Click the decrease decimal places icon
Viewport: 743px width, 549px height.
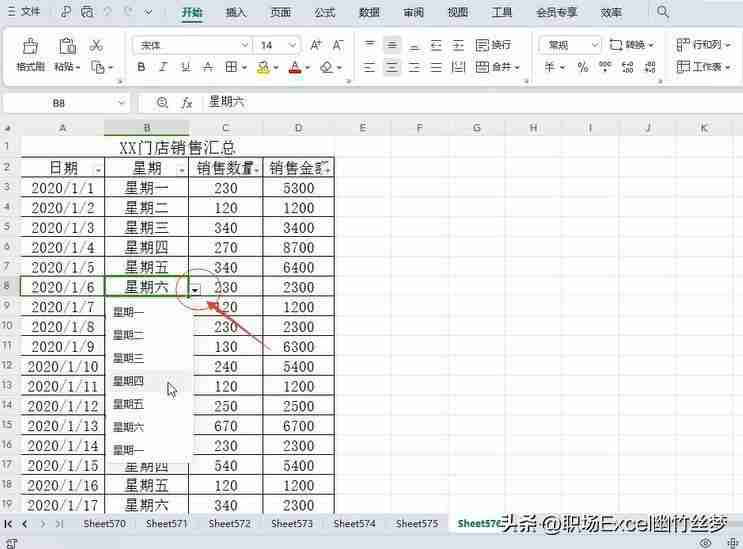[650, 67]
